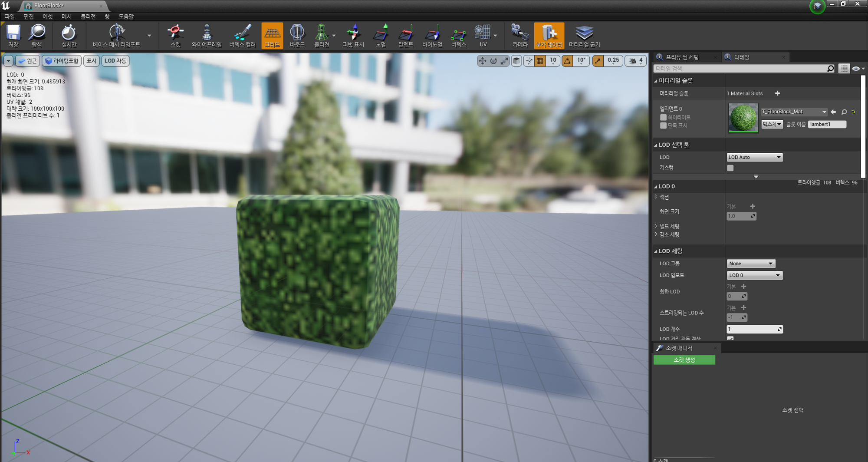Click Reimport Base Mesh (베이스 메시 리임포트)

[x=116, y=36]
